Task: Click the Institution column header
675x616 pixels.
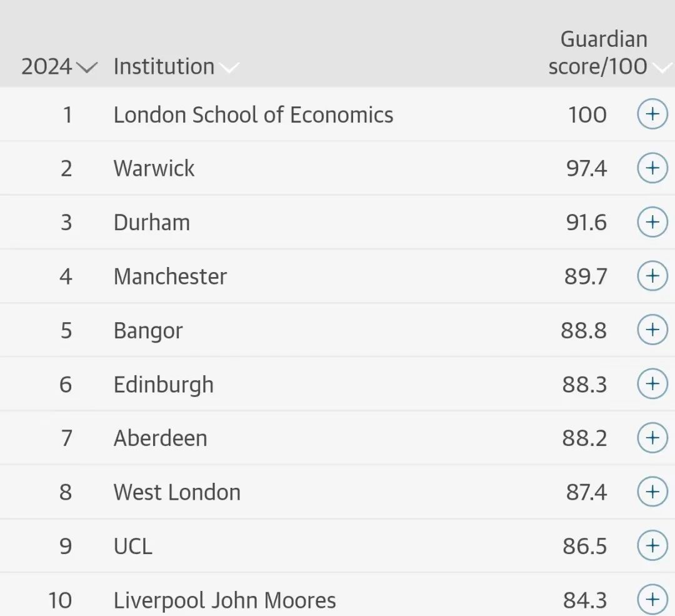Action: (164, 66)
